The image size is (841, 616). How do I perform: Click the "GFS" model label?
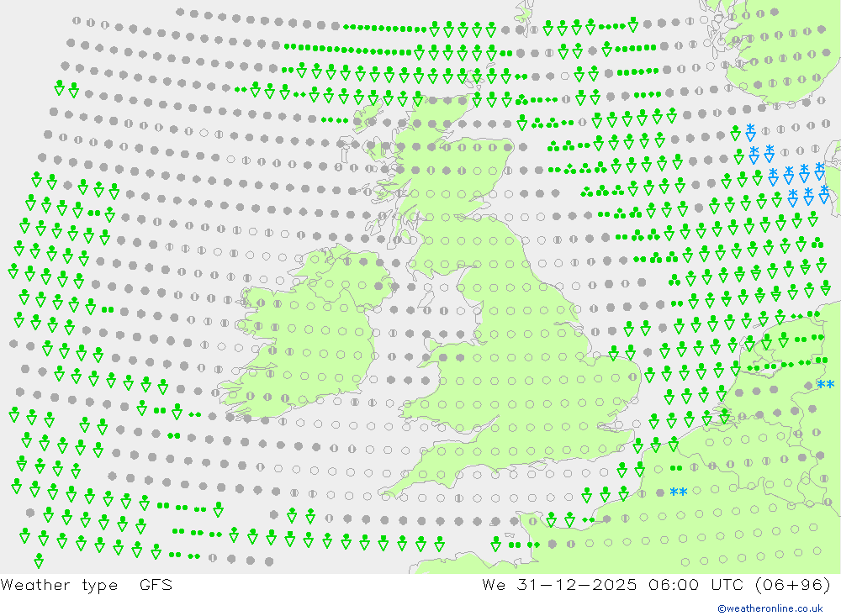[156, 584]
